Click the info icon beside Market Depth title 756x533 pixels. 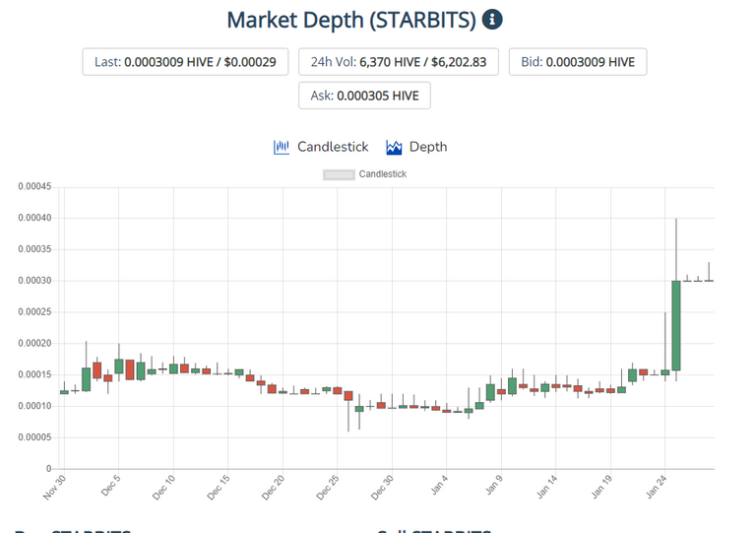(492, 20)
